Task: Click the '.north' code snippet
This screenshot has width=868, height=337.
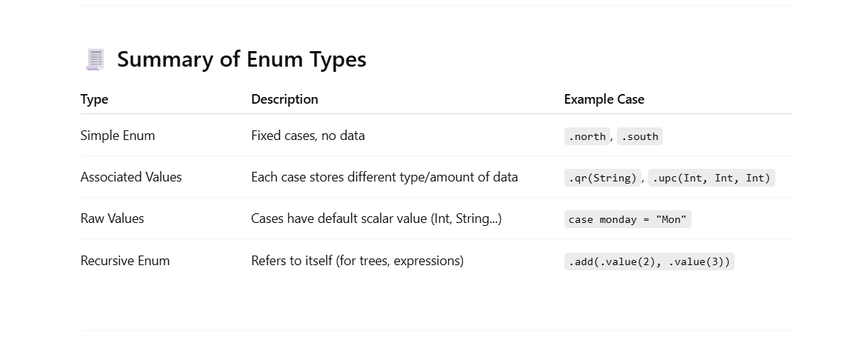Action: point(587,137)
